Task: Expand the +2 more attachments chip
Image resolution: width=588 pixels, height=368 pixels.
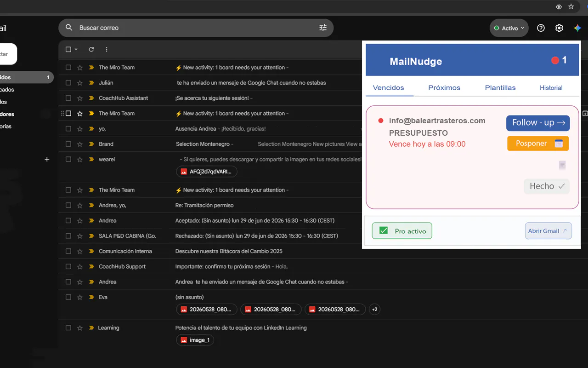Action: click(x=375, y=310)
